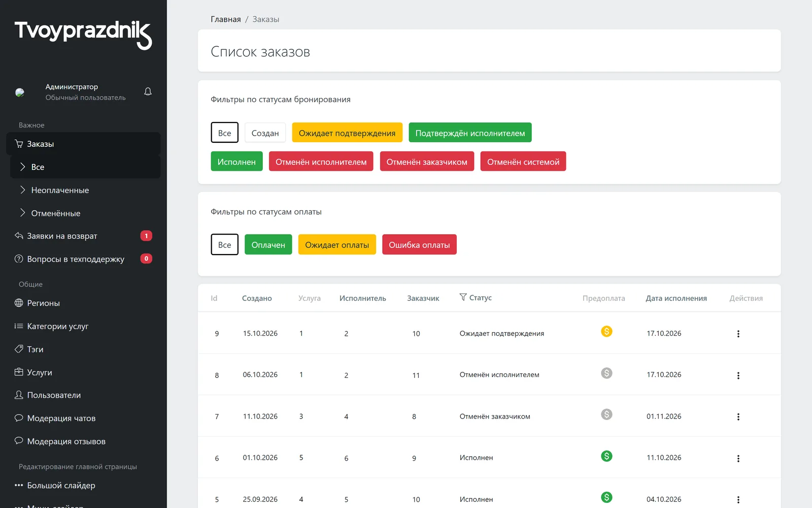Filter by Подтверждён исполнителем status
The width and height of the screenshot is (812, 508).
point(470,133)
